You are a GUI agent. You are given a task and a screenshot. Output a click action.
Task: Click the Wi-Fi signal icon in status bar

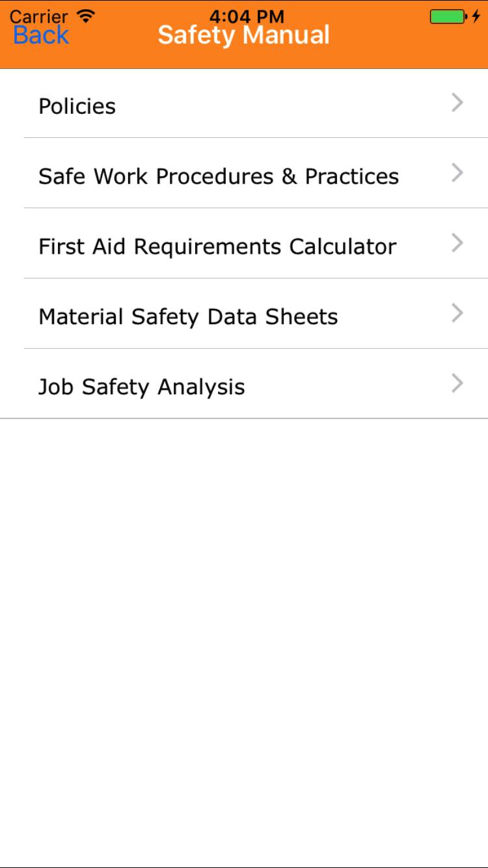[85, 15]
